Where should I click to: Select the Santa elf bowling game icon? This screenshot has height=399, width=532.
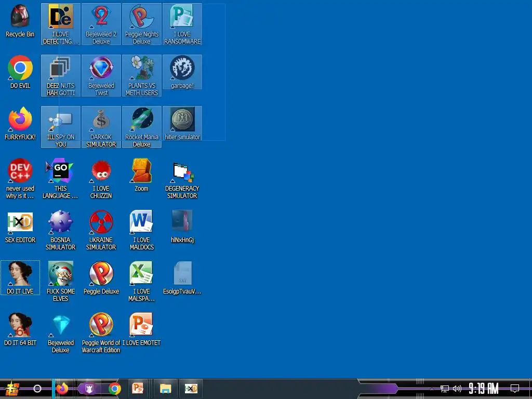(x=61, y=281)
